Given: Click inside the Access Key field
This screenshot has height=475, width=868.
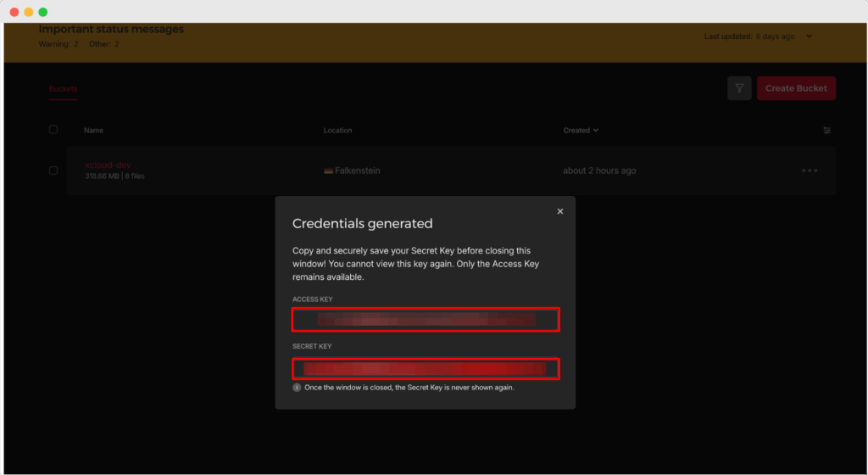Looking at the screenshot, I should (x=426, y=320).
